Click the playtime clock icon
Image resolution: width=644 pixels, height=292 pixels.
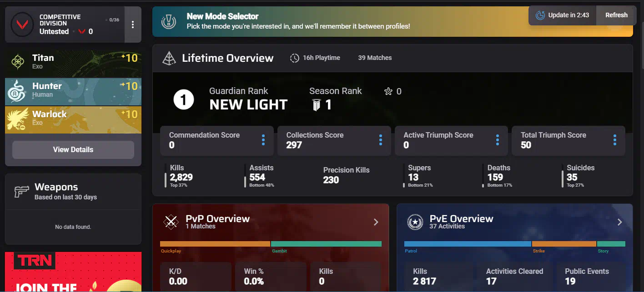295,58
